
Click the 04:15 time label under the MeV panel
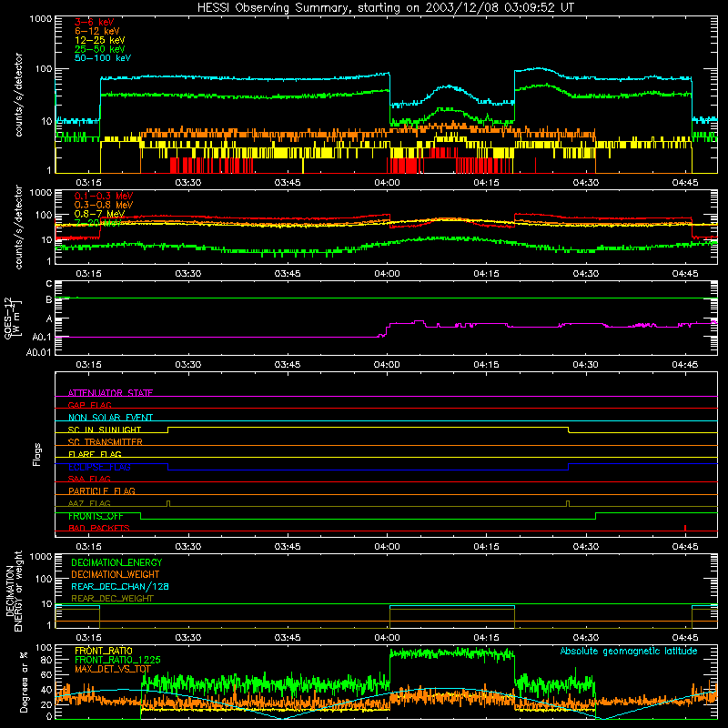[486, 274]
